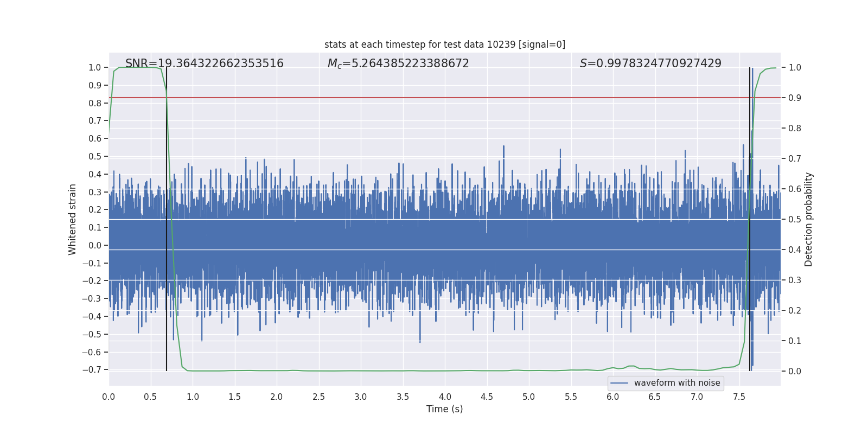The height and width of the screenshot is (434, 868).
Task: Click the S=0.9978 annotation text
Action: click(x=650, y=63)
